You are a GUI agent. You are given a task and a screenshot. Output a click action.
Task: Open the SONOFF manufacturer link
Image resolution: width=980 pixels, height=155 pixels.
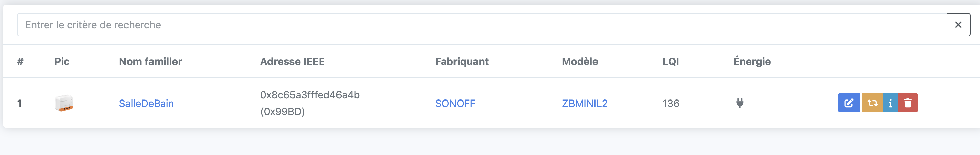coord(455,103)
